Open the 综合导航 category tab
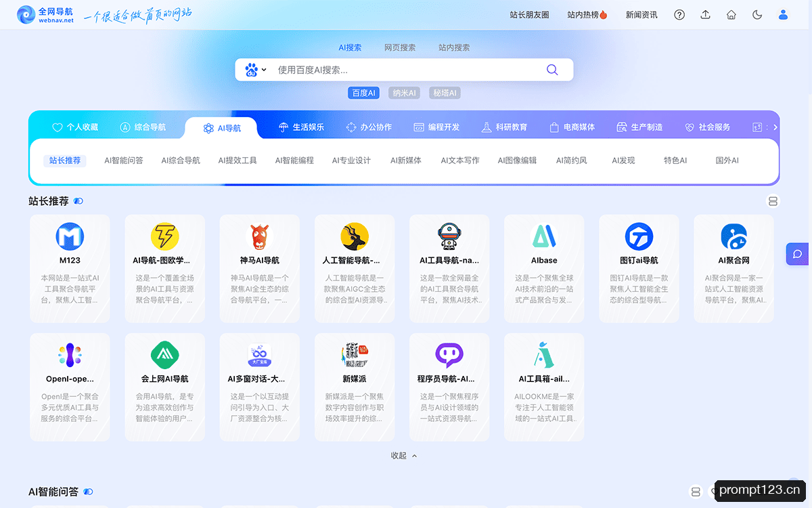The image size is (812, 508). 143,127
